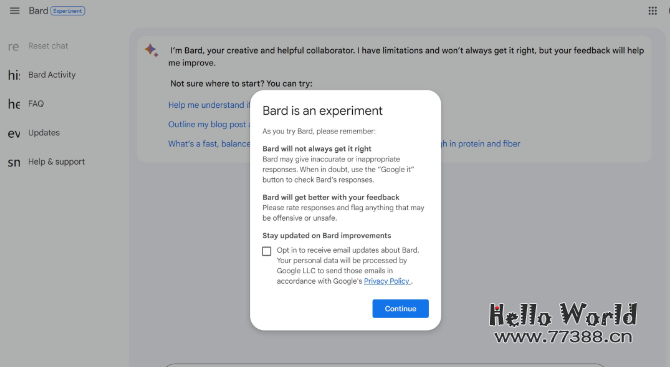Click the 'What's a fast, balance' suggestion
This screenshot has height=367, width=670.
209,144
